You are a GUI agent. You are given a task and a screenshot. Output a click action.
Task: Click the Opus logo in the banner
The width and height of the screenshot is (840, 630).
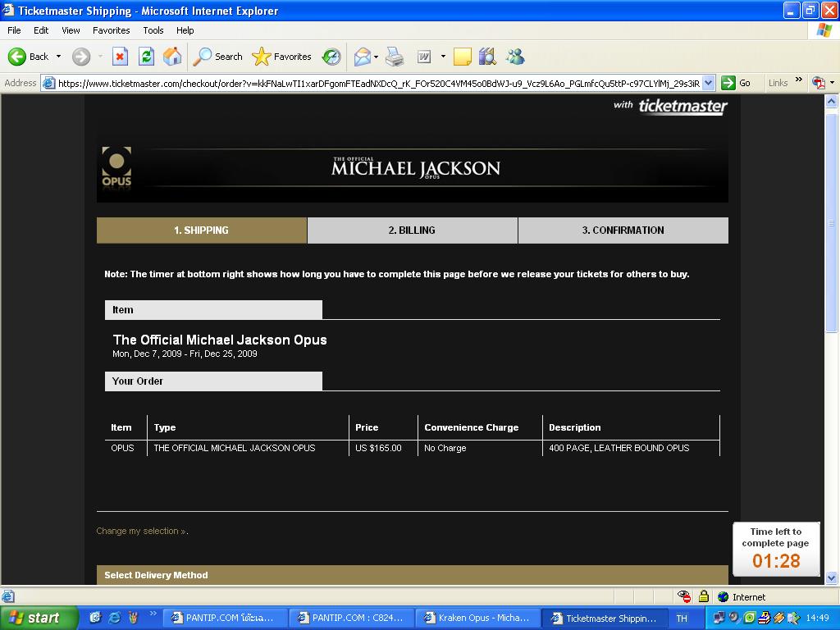pyautogui.click(x=116, y=167)
